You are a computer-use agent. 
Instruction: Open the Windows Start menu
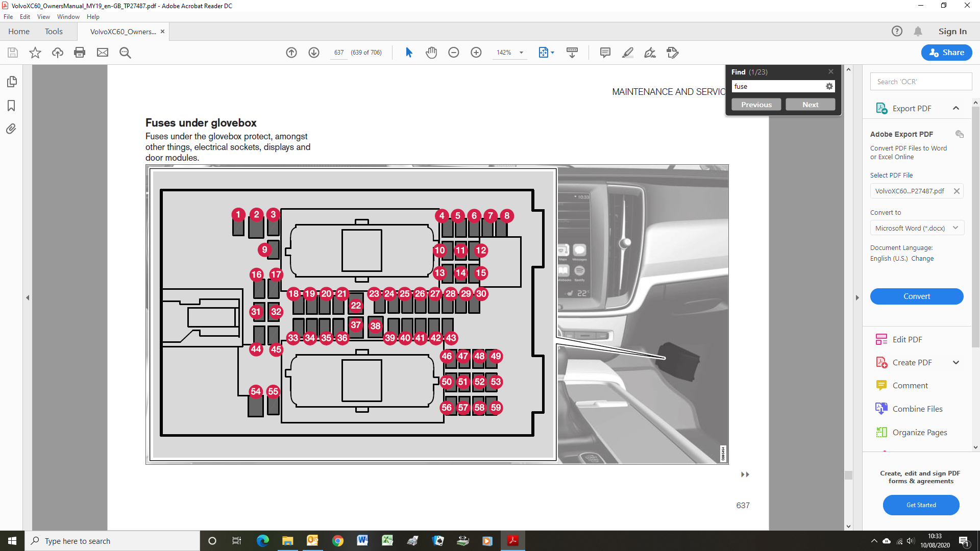[12, 541]
